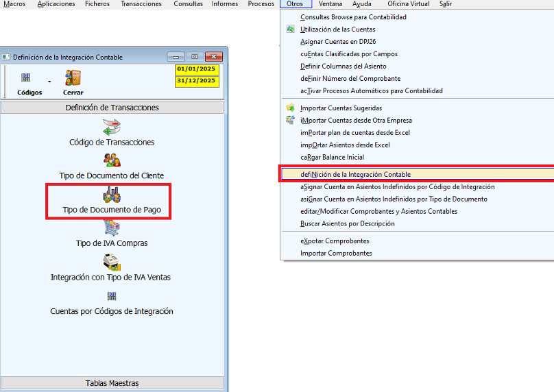
Task: Click the Cerrar door icon
Action: pos(73,79)
